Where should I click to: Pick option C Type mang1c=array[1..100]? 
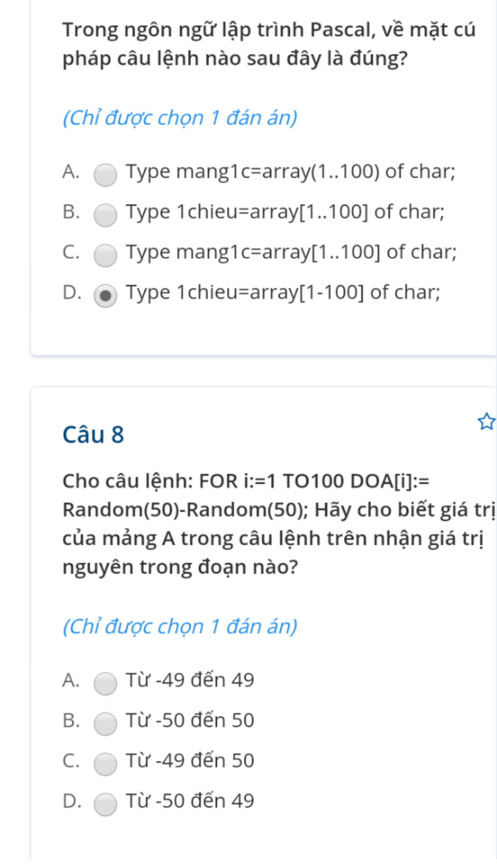(105, 256)
